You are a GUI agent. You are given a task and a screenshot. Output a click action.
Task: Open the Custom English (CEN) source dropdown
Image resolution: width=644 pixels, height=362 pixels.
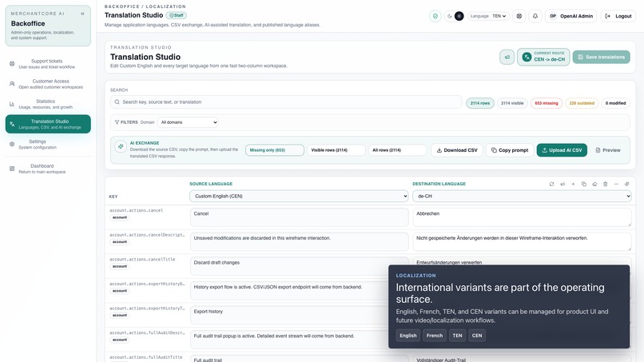click(x=299, y=196)
